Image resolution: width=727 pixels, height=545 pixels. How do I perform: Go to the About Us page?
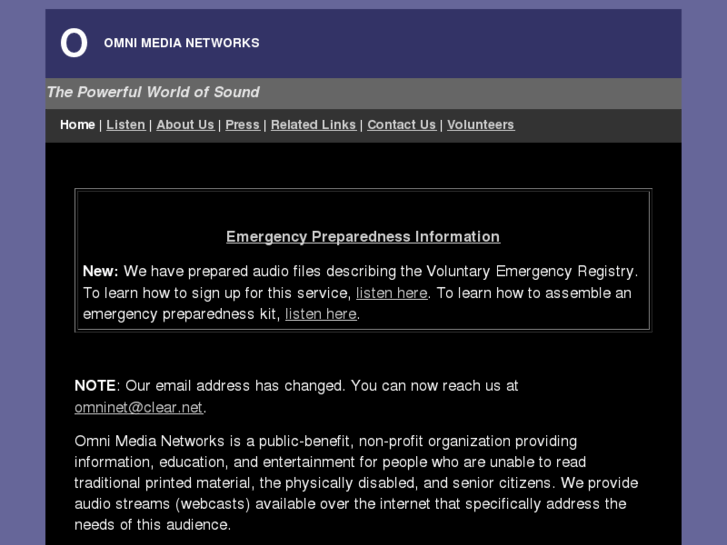tap(185, 125)
